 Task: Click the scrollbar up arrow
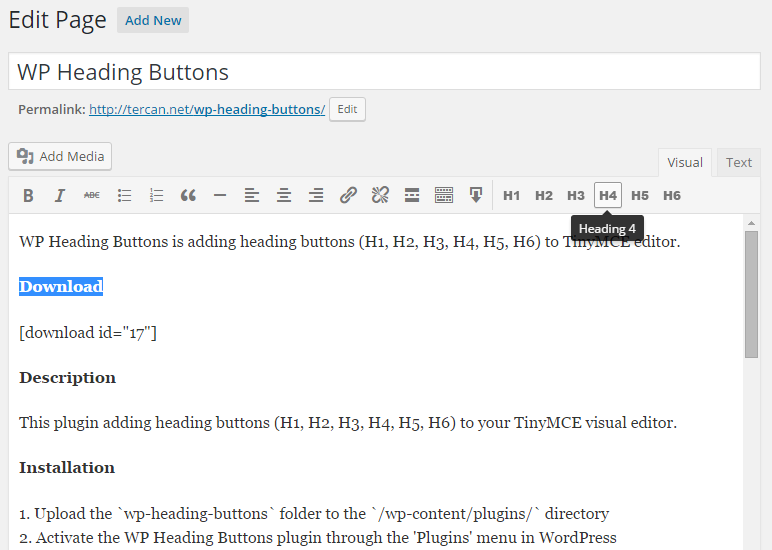click(x=751, y=224)
